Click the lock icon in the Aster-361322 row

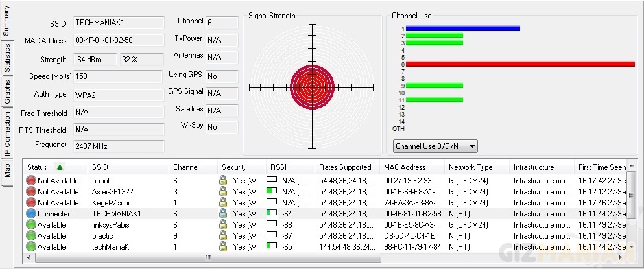coord(223,192)
